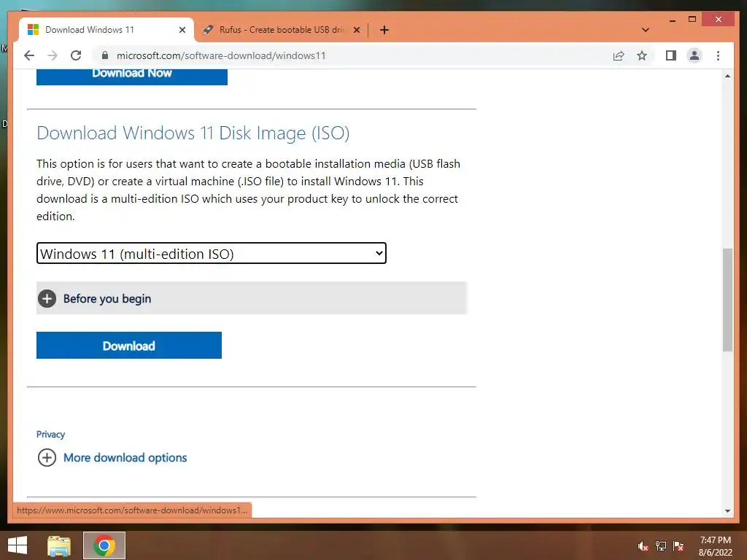Open the network tray icon
The width and height of the screenshot is (747, 560).
coord(661,546)
